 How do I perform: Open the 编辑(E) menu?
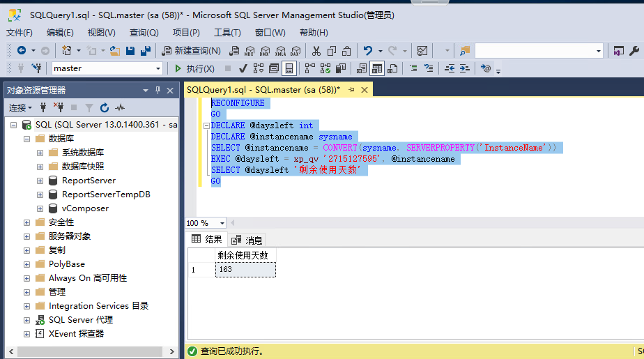[60, 33]
